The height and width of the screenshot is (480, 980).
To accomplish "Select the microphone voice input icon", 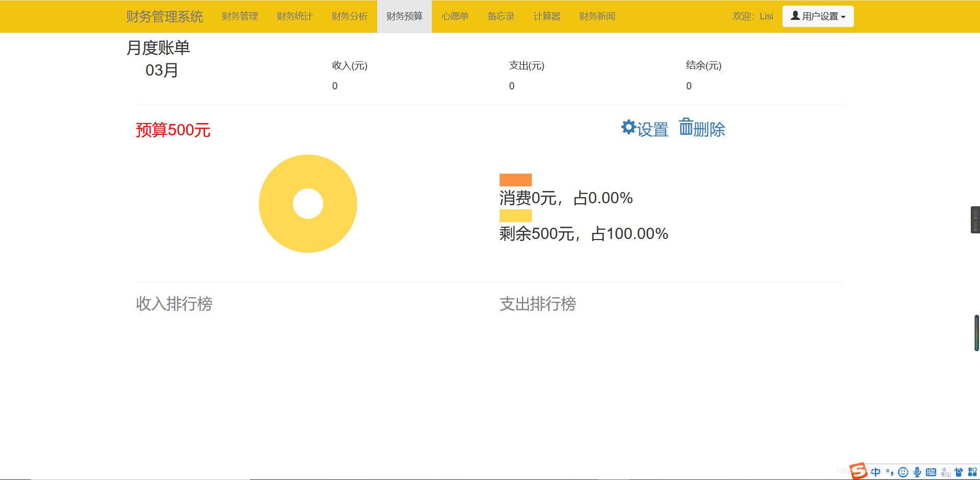I will click(x=917, y=472).
